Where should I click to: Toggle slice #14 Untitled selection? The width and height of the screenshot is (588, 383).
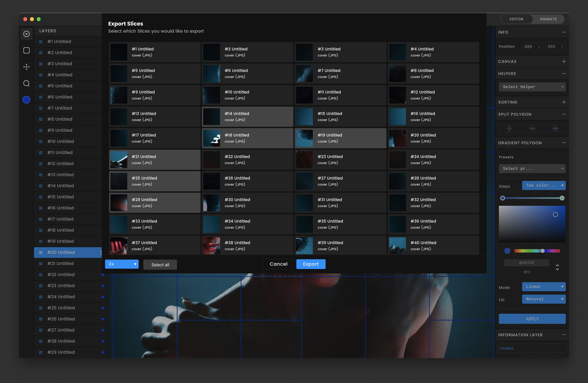click(x=248, y=117)
